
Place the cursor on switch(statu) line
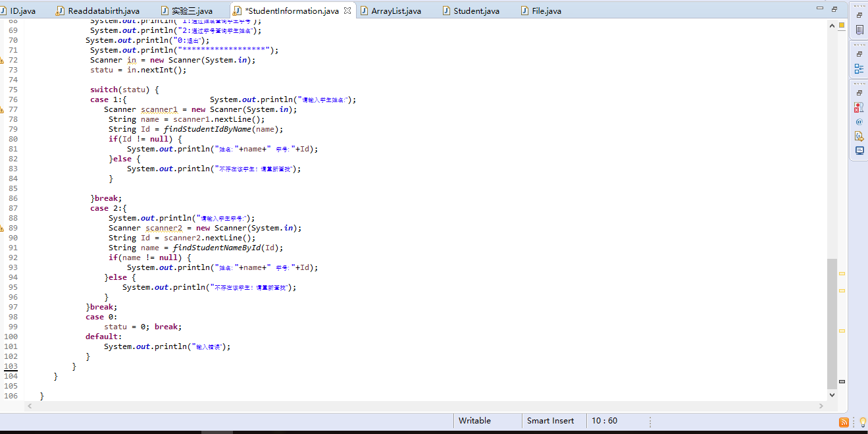pos(124,90)
